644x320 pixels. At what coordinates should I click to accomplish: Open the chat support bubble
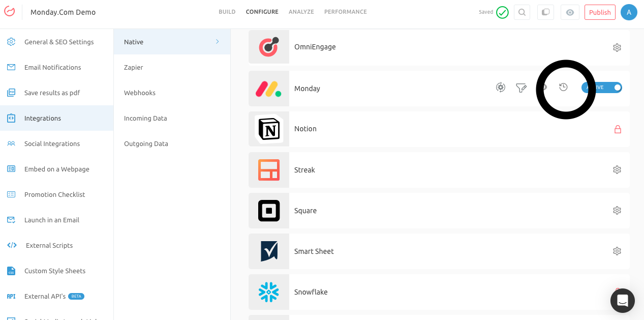[x=623, y=300]
